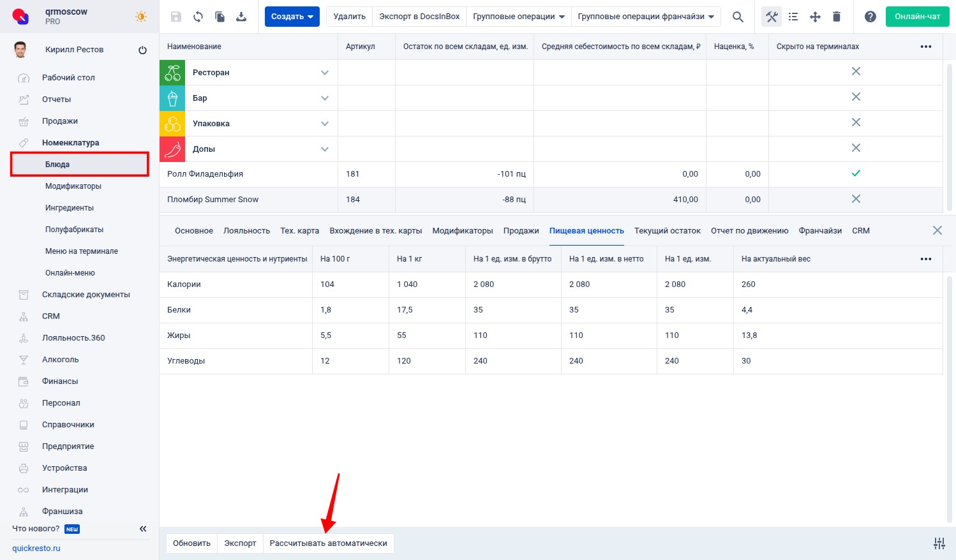Open Ингредиенты in the sidebar menu

(70, 208)
